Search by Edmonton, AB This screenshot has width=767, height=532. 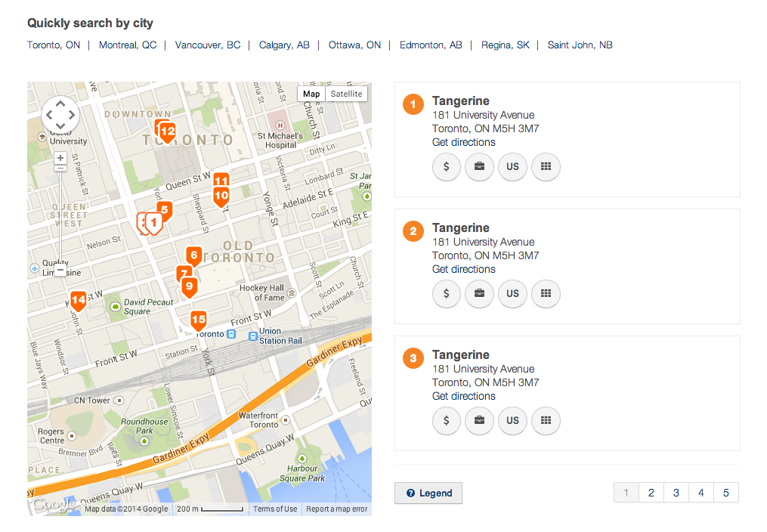point(431,45)
